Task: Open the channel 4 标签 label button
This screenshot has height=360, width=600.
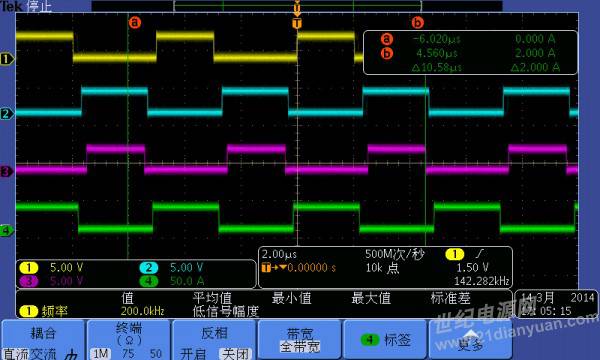Action: 385,340
